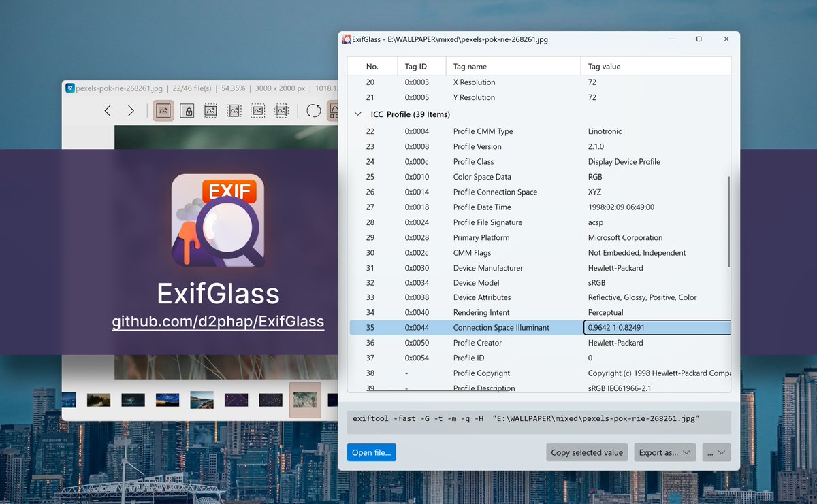817x504 pixels.
Task: Click Open file... button
Action: pos(372,452)
